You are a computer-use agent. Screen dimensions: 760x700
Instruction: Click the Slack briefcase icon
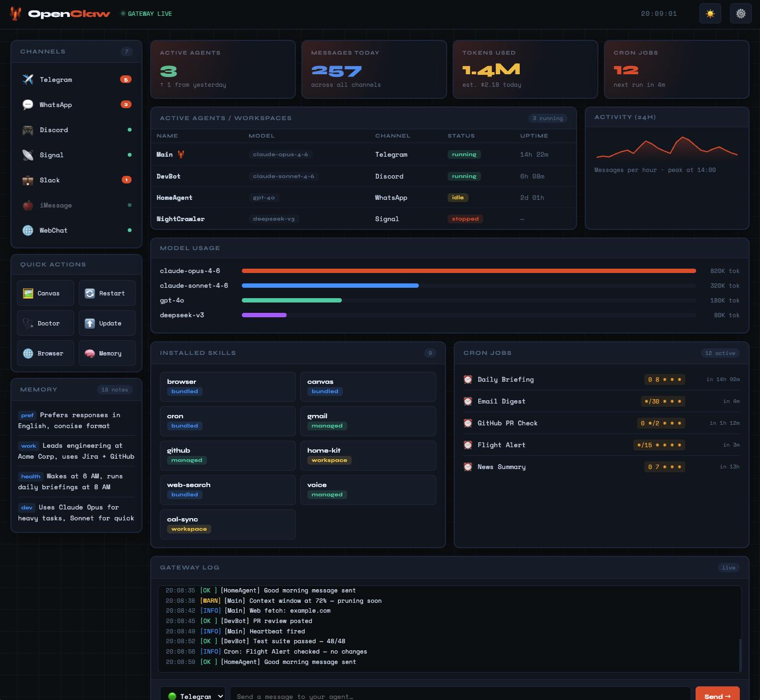28,180
